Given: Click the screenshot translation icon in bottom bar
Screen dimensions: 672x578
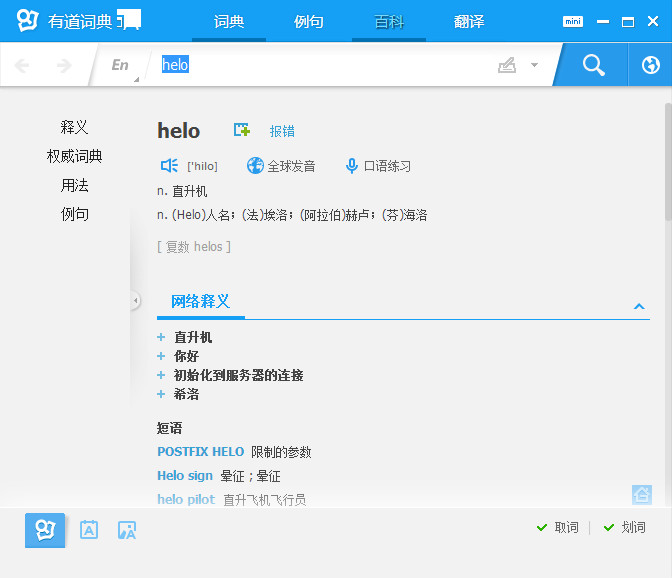Looking at the screenshot, I should [x=126, y=530].
